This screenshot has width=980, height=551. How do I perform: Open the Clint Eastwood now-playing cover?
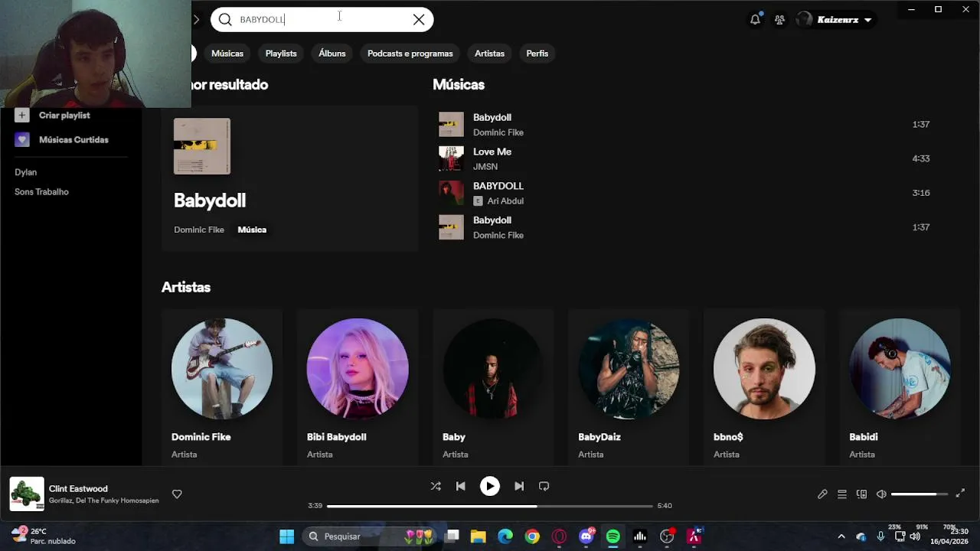pyautogui.click(x=27, y=494)
